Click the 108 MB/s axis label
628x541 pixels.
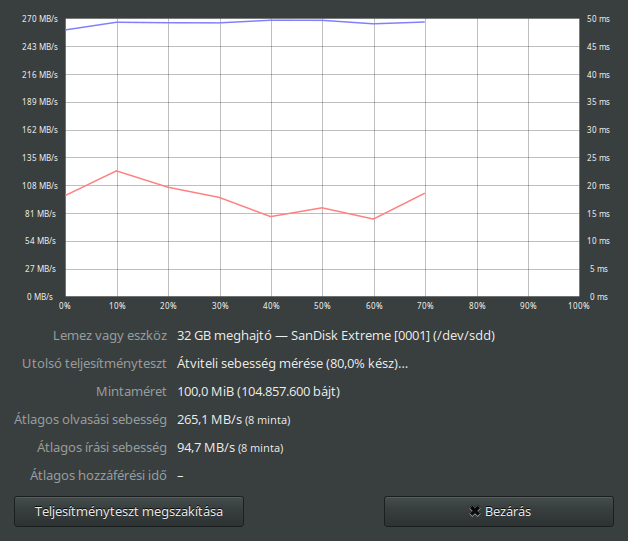[x=40, y=186]
